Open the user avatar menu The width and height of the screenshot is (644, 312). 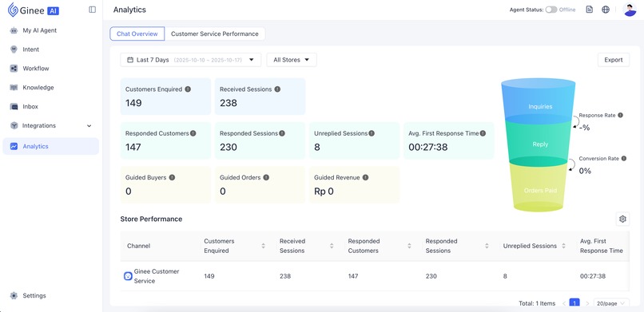tap(630, 10)
